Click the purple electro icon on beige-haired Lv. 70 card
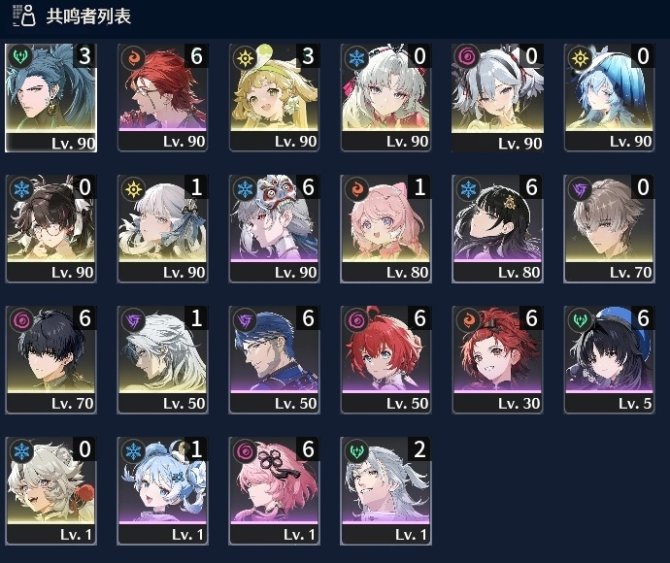This screenshot has width=670, height=563. (x=580, y=189)
